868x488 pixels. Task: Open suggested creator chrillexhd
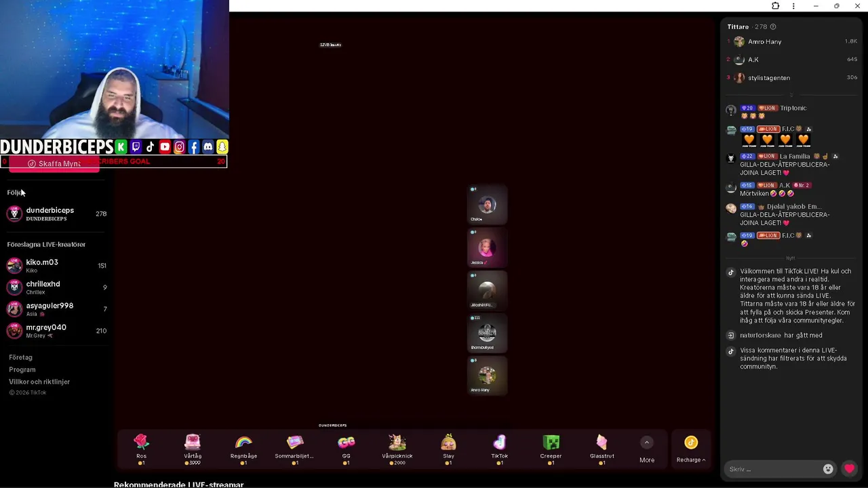57,287
